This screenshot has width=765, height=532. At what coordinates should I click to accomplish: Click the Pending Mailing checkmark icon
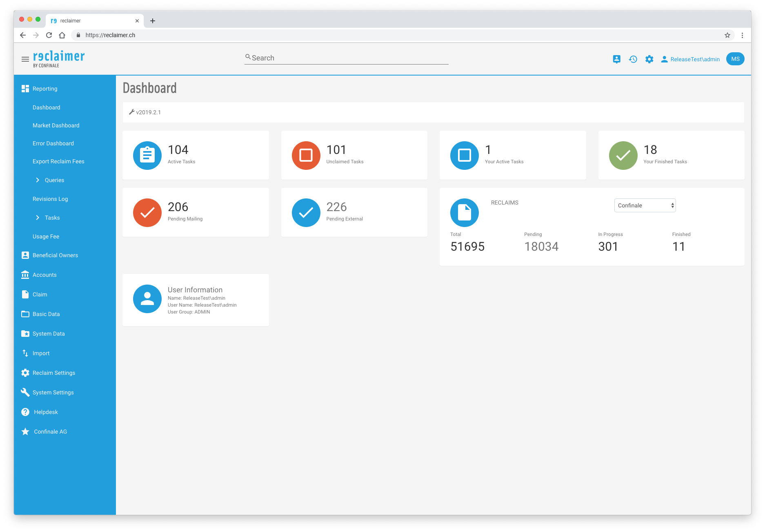(x=147, y=213)
